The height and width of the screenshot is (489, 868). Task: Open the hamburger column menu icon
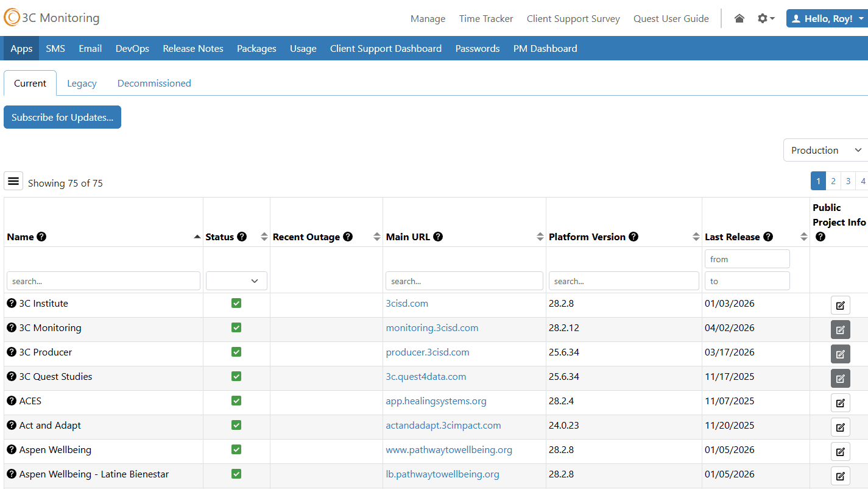tap(13, 181)
